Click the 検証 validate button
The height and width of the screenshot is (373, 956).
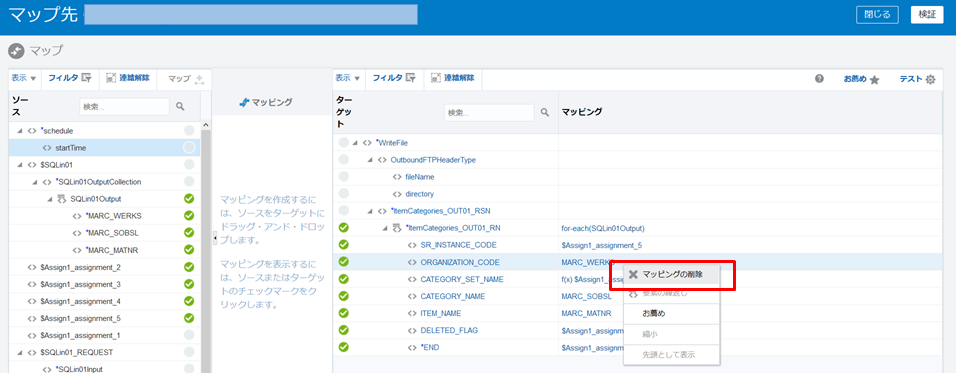927,15
